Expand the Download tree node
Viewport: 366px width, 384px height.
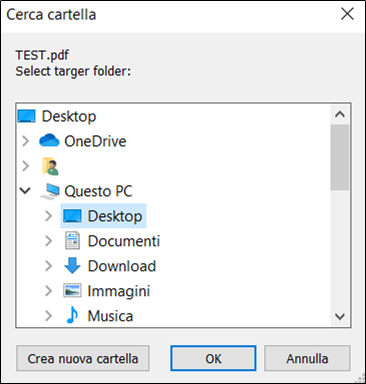49,266
